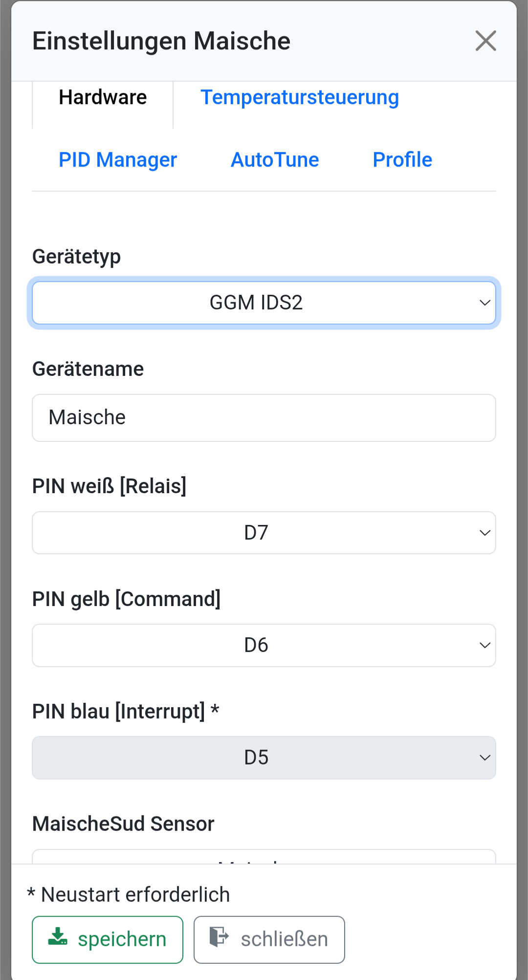
Task: Click the download icon on speichern button
Action: (58, 937)
